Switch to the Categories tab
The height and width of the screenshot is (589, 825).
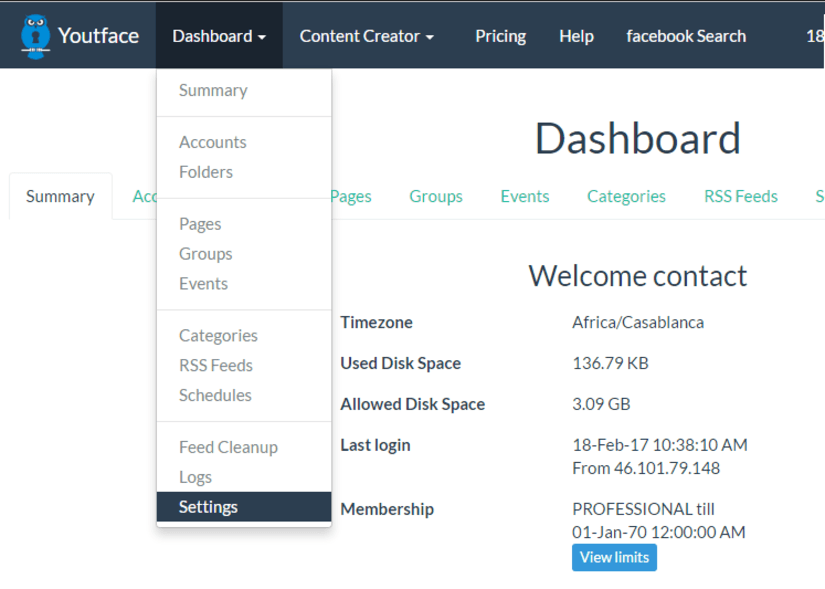[626, 196]
